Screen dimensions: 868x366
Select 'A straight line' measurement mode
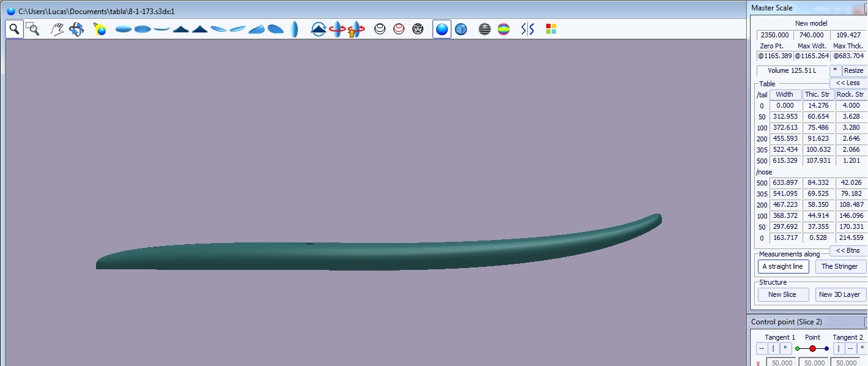(x=782, y=266)
